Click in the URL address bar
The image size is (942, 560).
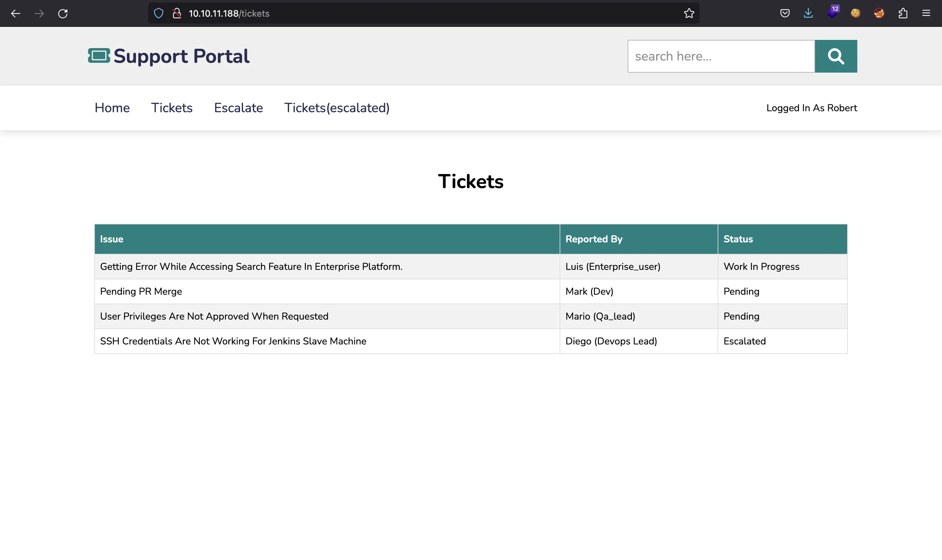[423, 14]
